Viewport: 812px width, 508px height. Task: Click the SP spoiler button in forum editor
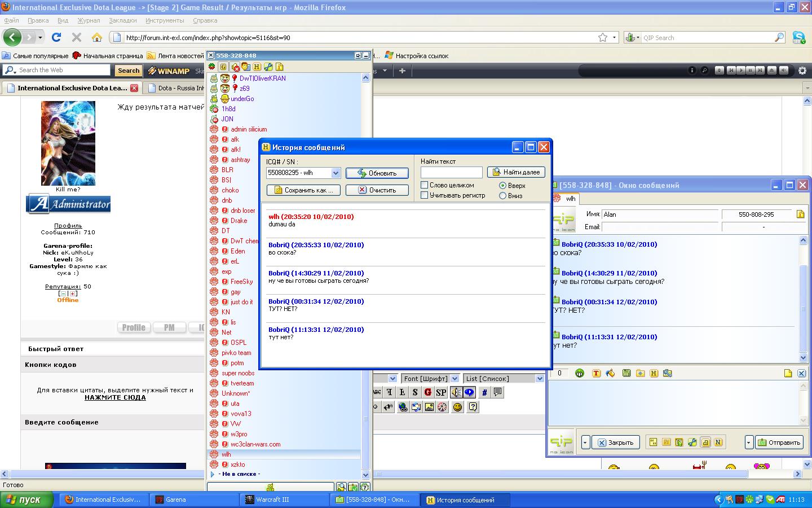(441, 392)
